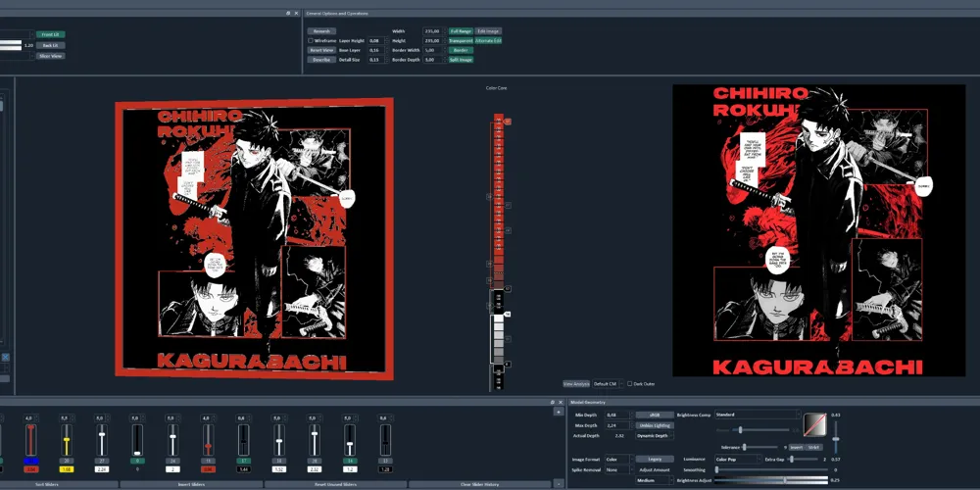Viewport: 980px width, 490px height.
Task: Float the left view options panel
Action: click(x=288, y=13)
